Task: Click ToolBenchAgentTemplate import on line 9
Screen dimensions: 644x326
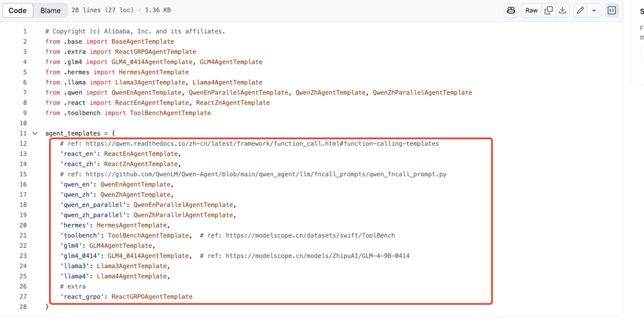Action: pyautogui.click(x=171, y=113)
